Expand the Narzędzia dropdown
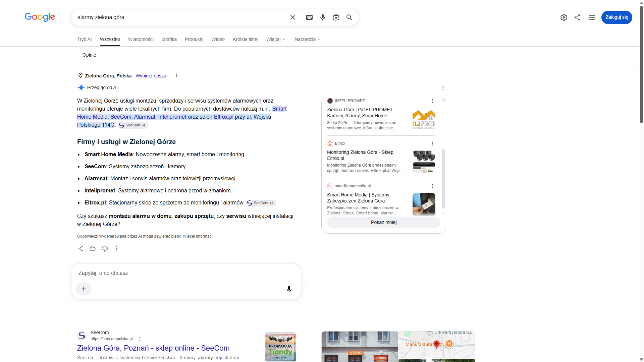Image resolution: width=644 pixels, height=362 pixels. tap(307, 39)
